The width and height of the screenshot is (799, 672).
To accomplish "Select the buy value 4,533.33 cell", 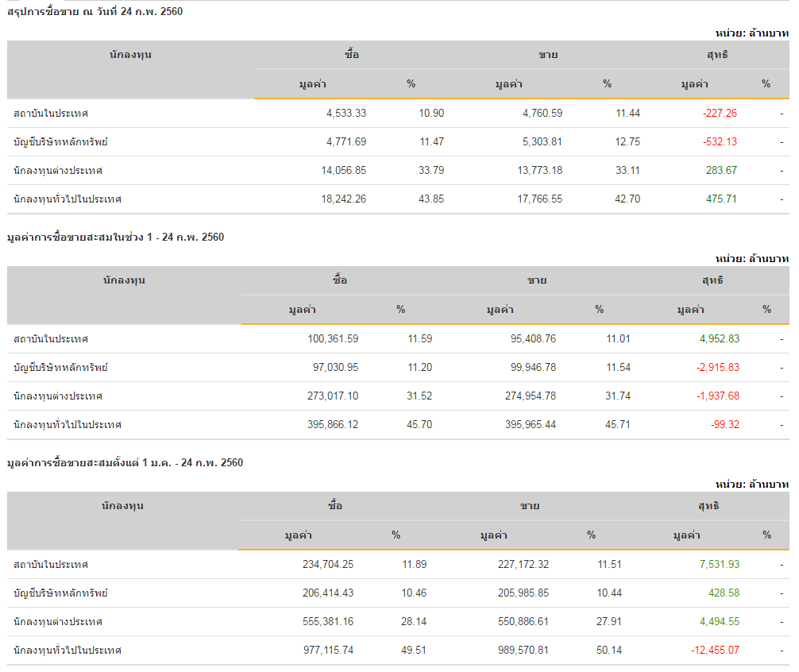I will tap(346, 114).
